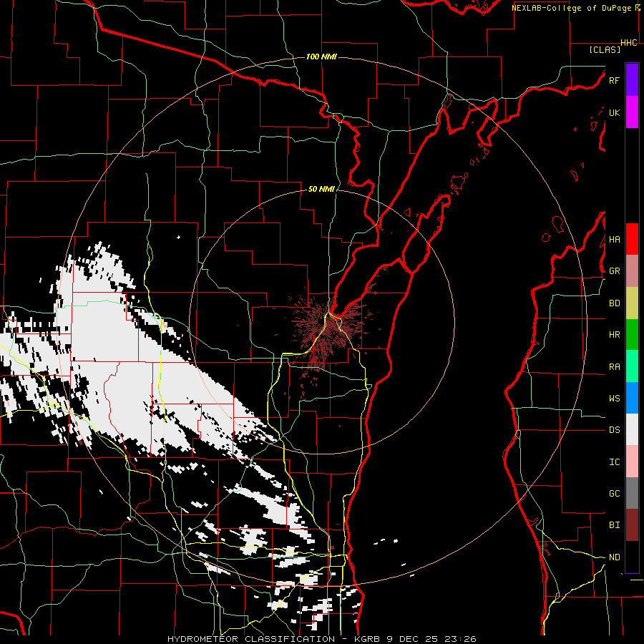The image size is (644, 644).
Task: Click the HA legend label
Action: 615,239
